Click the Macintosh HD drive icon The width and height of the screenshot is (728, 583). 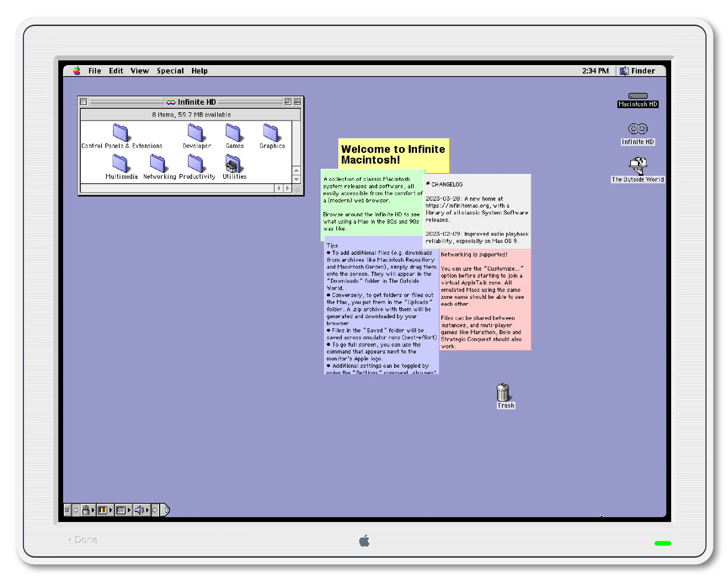click(638, 96)
